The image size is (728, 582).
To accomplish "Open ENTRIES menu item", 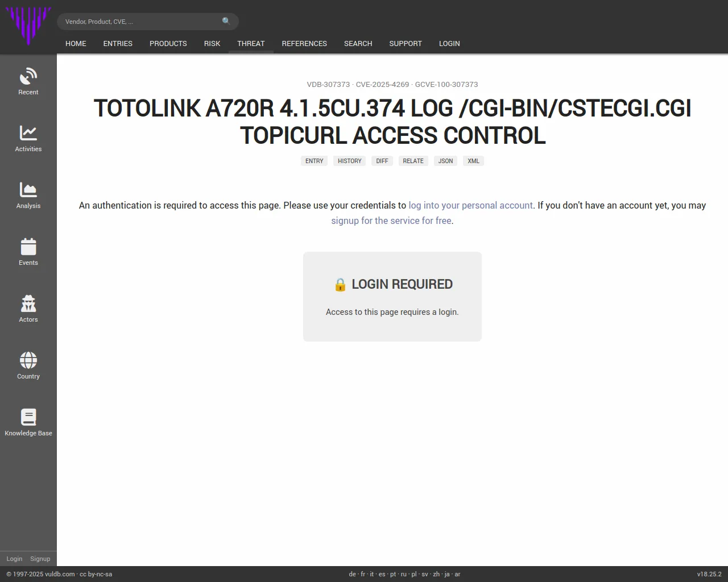I will pyautogui.click(x=118, y=43).
